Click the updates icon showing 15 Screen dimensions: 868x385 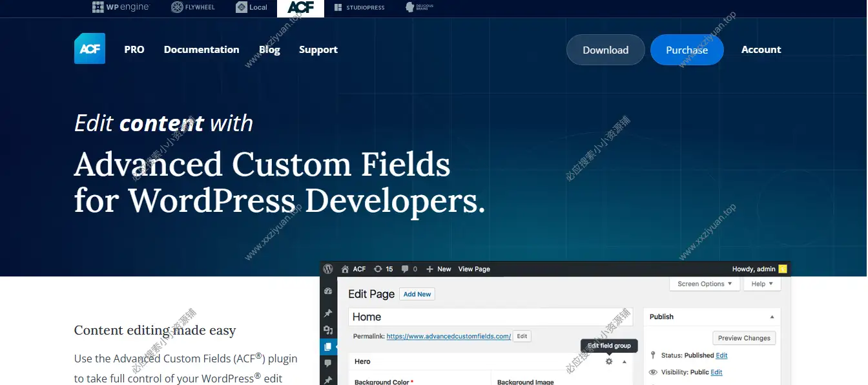[x=383, y=269]
